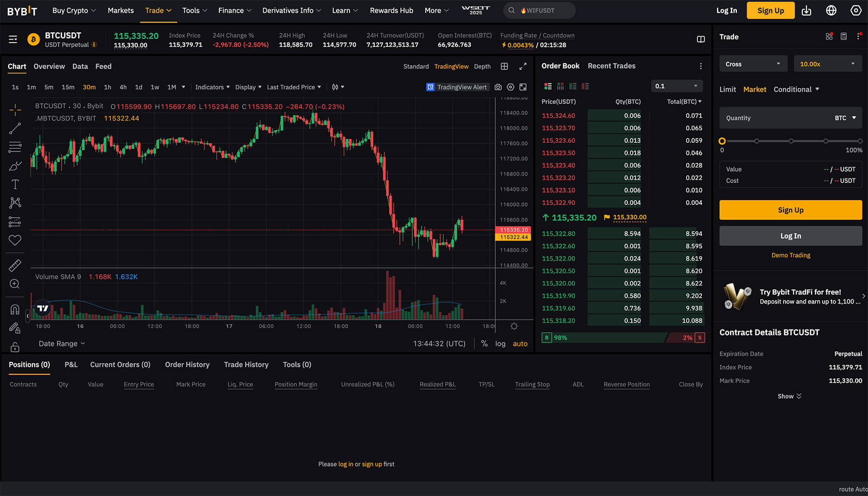Select the crosshair cursor drawing tool
This screenshot has height=496, width=868.
15,110
